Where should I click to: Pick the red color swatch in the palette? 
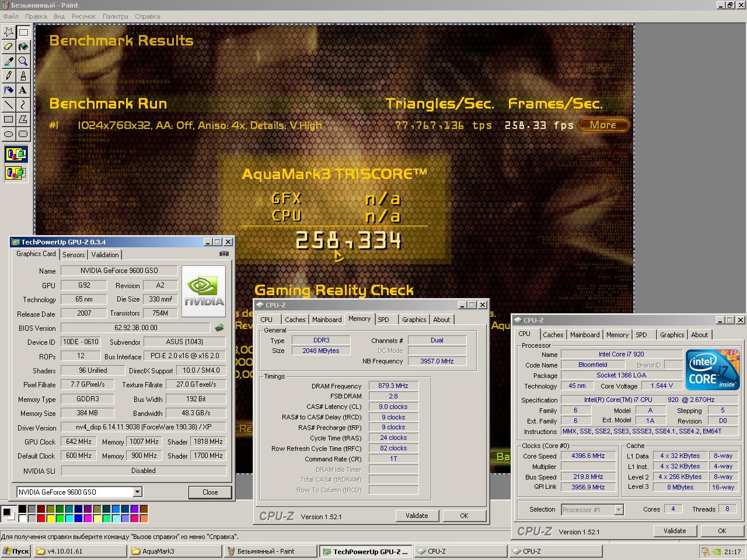[41, 518]
